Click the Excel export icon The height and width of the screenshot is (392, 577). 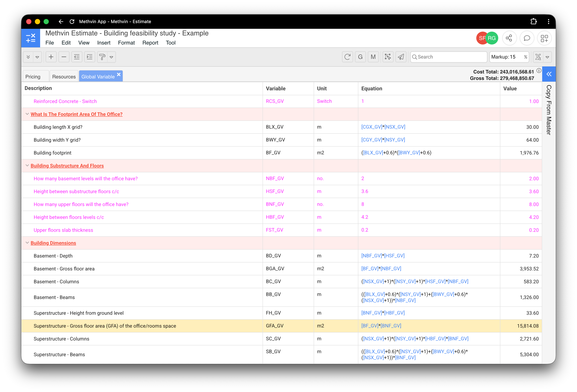538,57
